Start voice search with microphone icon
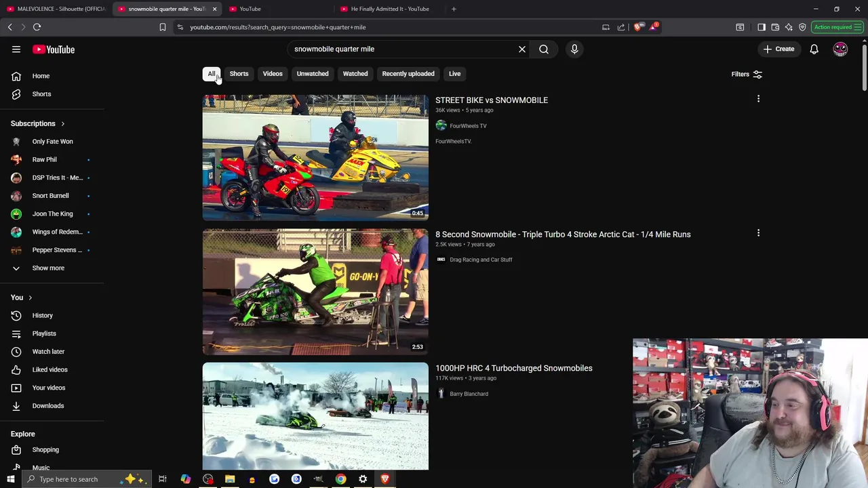 tap(574, 49)
